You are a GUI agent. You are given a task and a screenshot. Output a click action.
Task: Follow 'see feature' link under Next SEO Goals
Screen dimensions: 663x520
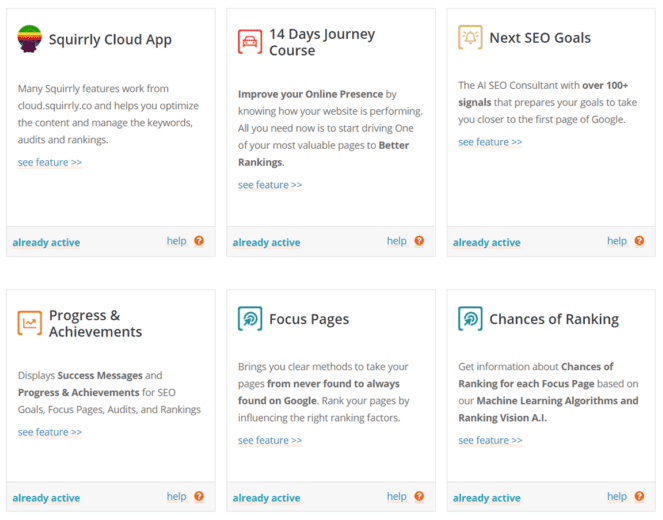click(x=490, y=142)
